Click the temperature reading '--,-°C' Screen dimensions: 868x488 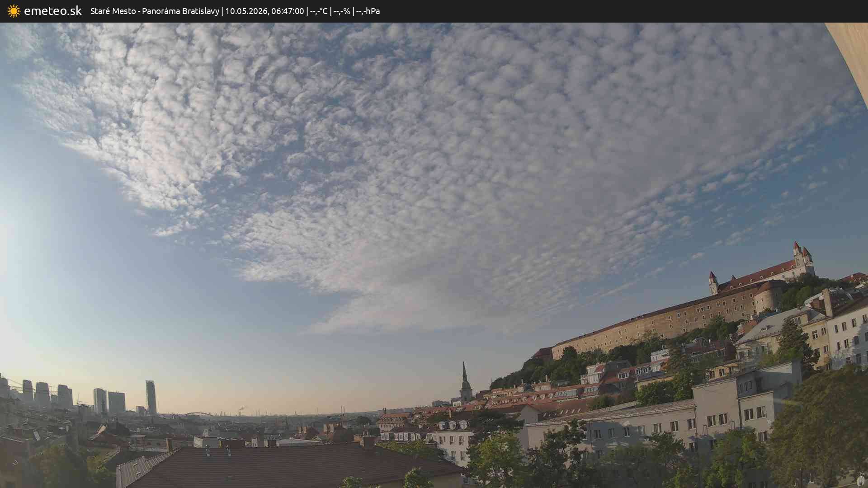click(x=319, y=11)
